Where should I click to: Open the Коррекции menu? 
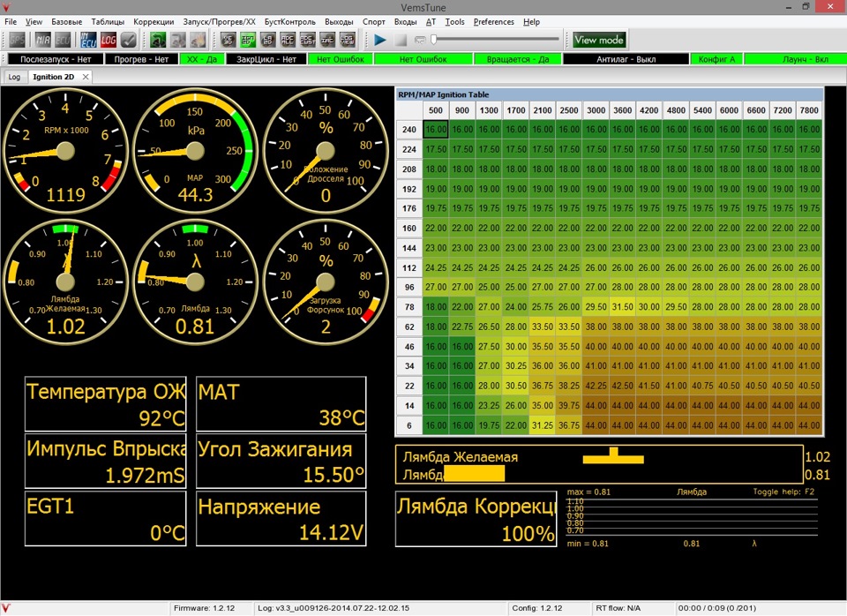pos(154,21)
